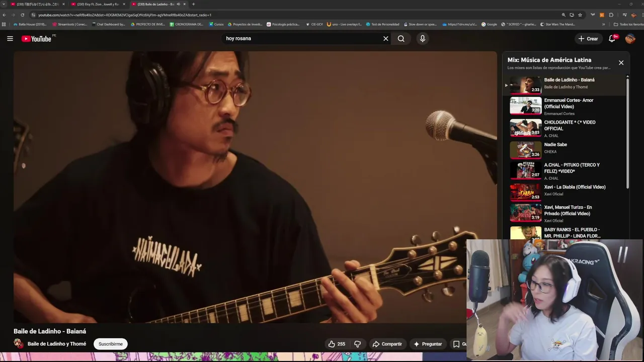The image size is (644, 362).
Task: Like the video with thumbs up
Action: click(x=337, y=344)
